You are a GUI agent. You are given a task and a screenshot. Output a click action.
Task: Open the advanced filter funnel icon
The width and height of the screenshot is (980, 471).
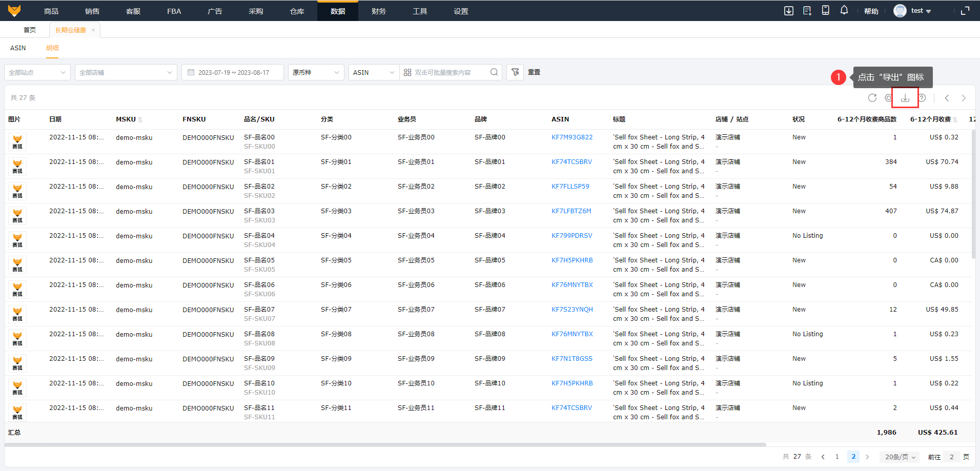coord(515,72)
